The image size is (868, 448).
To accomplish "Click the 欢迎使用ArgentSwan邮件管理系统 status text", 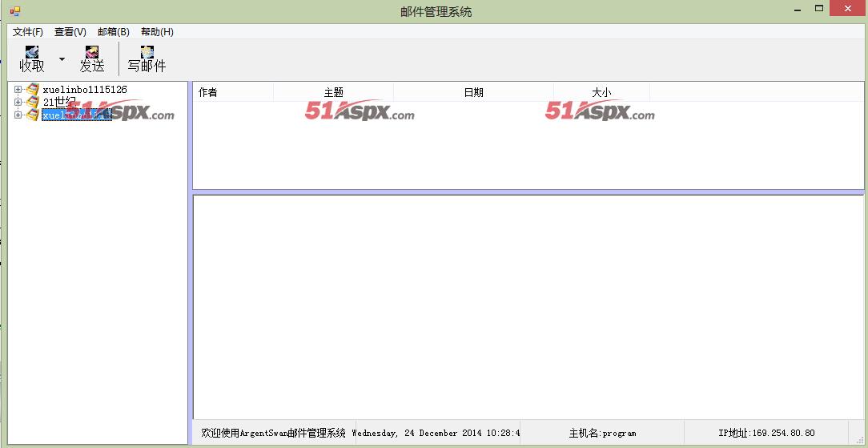I will (274, 433).
